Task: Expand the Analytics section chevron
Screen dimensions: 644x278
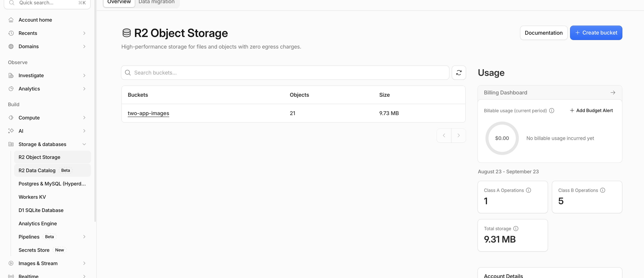Action: click(x=84, y=89)
